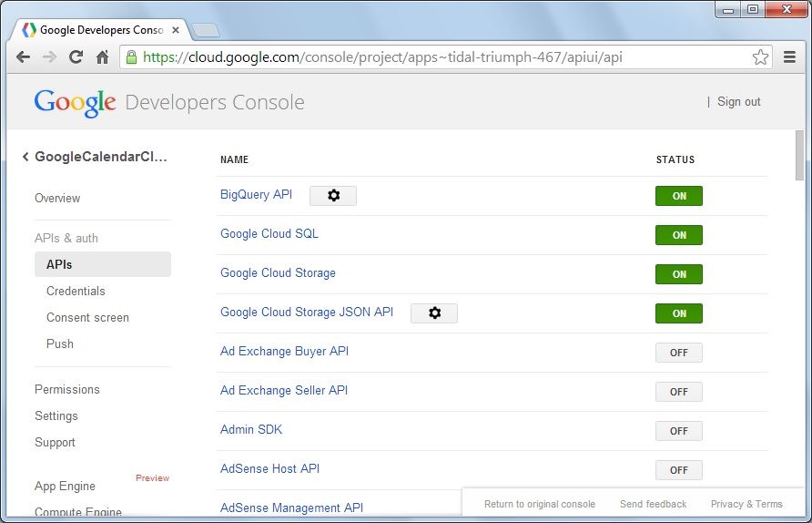
Task: Open Ad Exchange Buyer API link
Action: (x=284, y=351)
